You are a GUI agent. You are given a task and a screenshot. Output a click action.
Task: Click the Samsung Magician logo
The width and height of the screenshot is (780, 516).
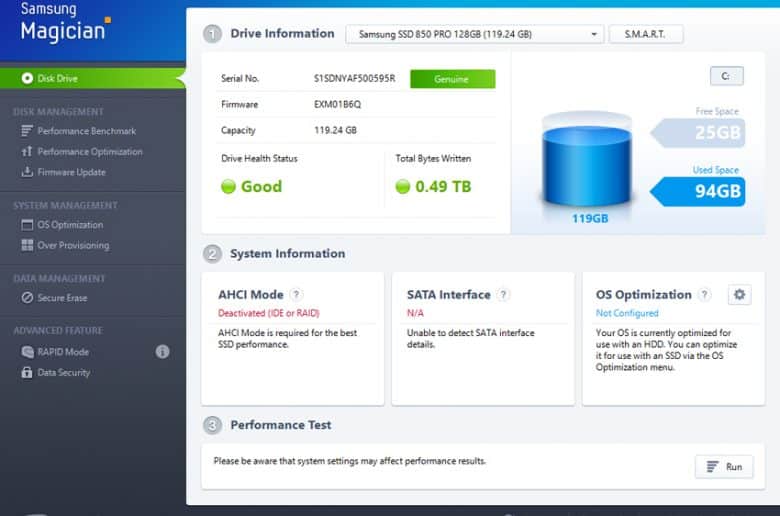click(66, 23)
